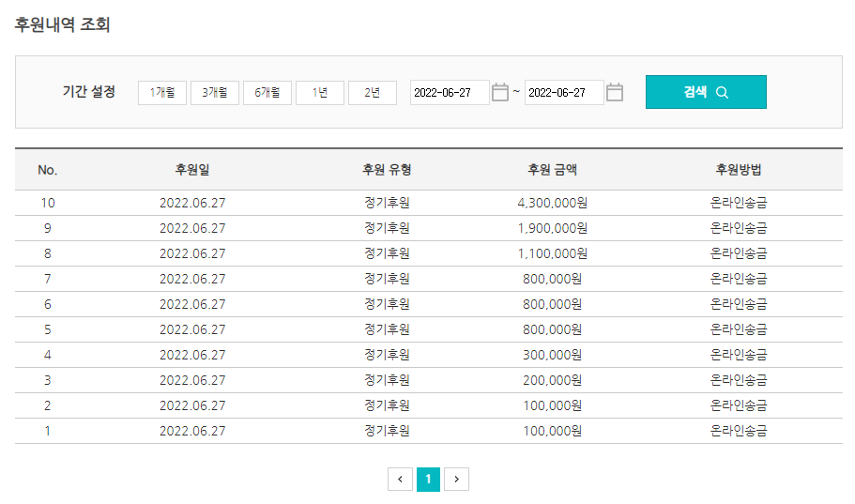Click 온라인송금 method in row 10

(739, 203)
